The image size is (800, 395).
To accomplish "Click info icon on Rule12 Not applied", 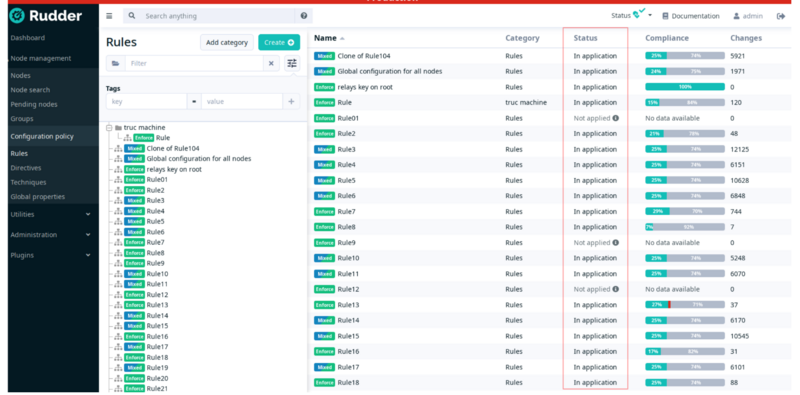I will 616,289.
